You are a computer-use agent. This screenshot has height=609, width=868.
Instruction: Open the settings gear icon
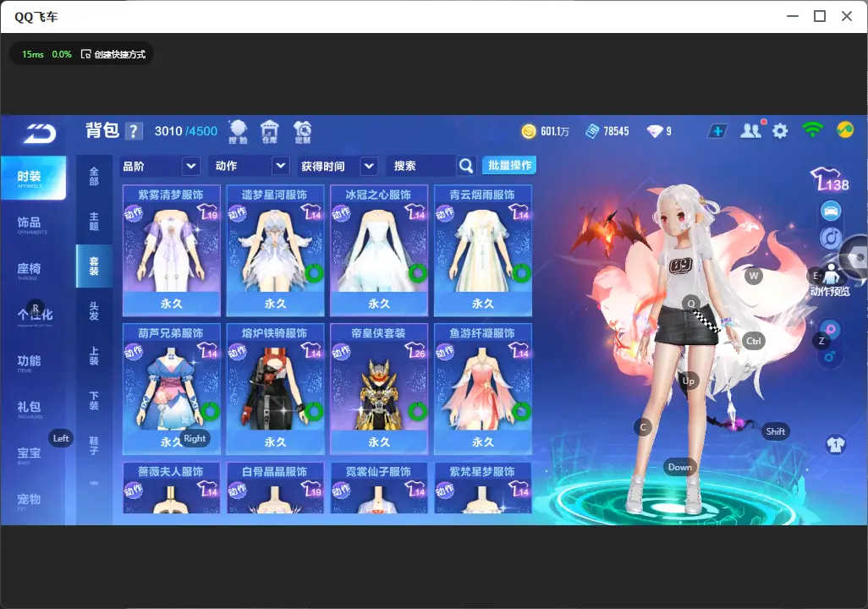[x=780, y=131]
